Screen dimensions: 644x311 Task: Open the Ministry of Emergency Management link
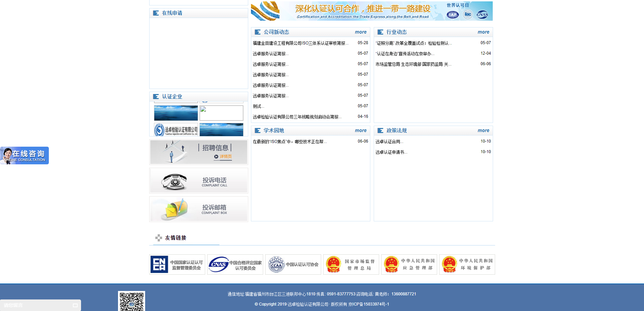pos(409,264)
